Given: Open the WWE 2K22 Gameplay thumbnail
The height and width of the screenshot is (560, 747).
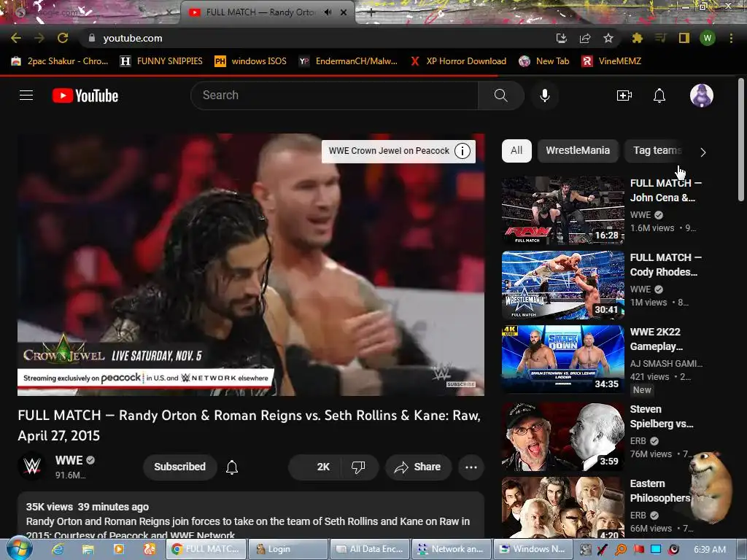Looking at the screenshot, I should tap(562, 359).
